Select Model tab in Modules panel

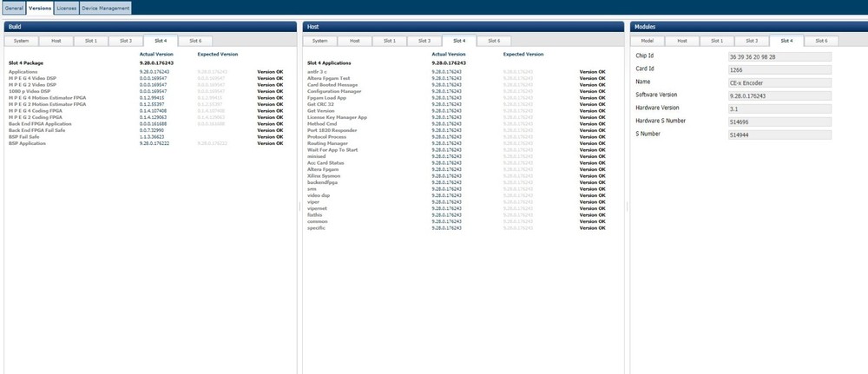[648, 41]
